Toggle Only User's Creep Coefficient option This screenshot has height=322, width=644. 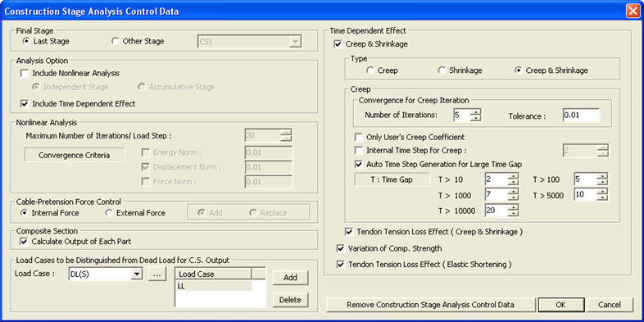[x=359, y=137]
